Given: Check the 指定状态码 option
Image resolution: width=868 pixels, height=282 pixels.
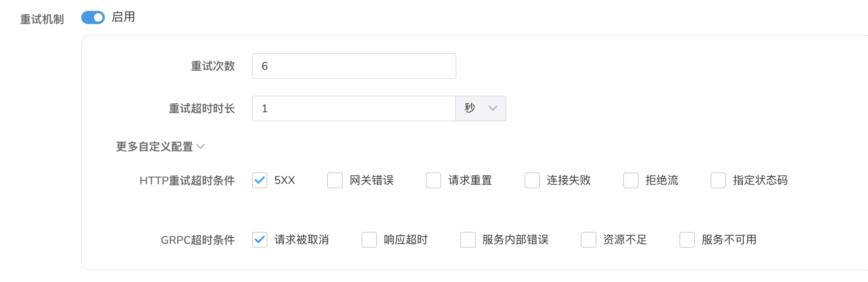Looking at the screenshot, I should 718,180.
